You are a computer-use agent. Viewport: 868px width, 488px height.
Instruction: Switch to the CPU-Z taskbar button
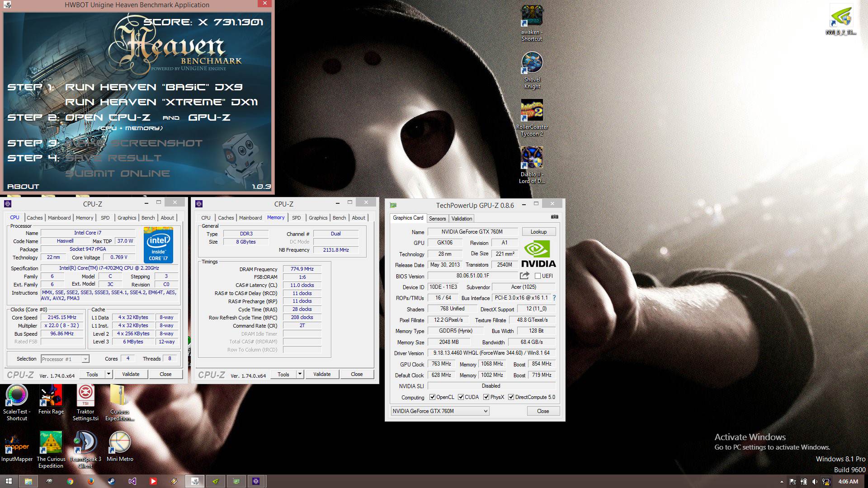[256, 481]
